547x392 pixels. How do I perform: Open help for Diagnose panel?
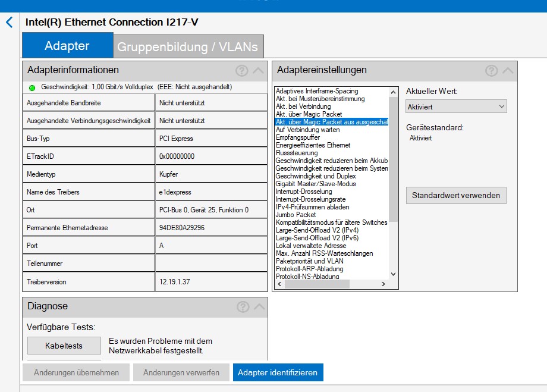[x=243, y=307]
